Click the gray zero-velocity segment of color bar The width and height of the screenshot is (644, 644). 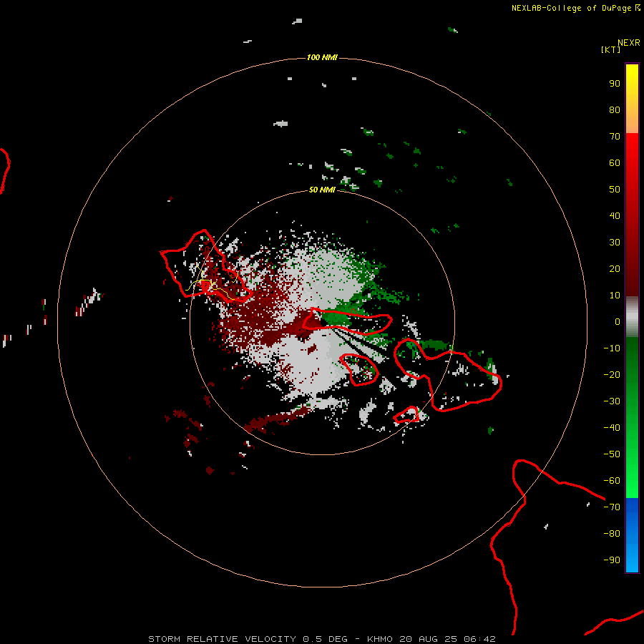[x=632, y=317]
